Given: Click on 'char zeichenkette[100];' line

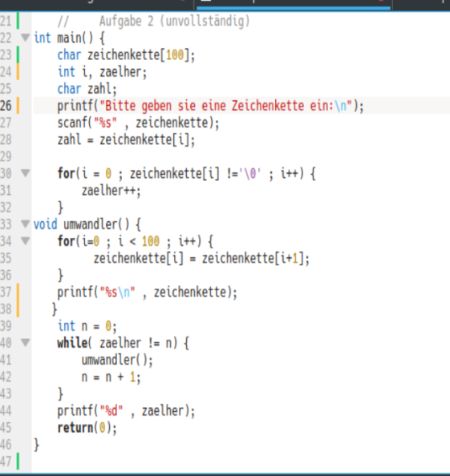Looking at the screenshot, I should tap(126, 55).
